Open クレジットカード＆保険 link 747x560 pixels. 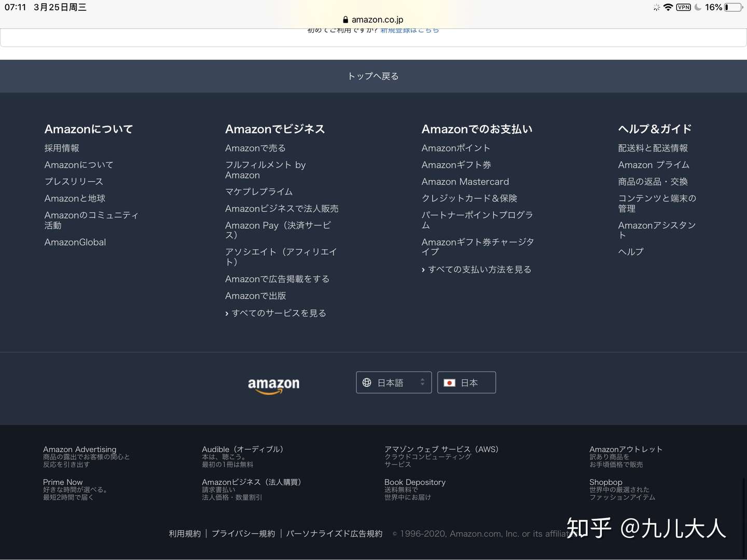(469, 199)
